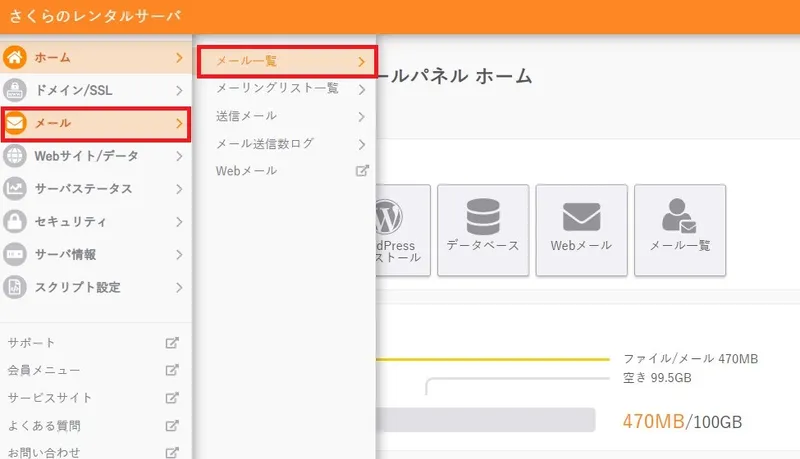Viewport: 800px width, 459px height.
Task: Open the お問い合わせ link
Action: click(x=44, y=452)
